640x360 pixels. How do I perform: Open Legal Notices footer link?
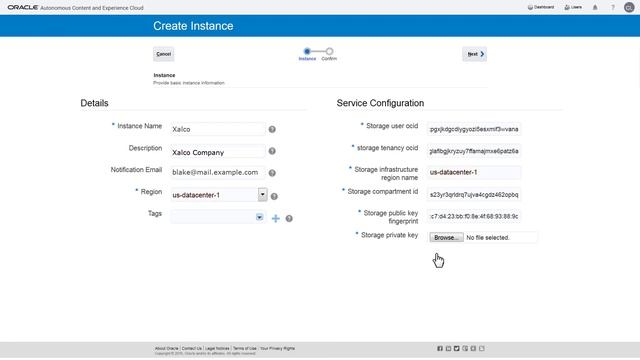click(x=217, y=349)
